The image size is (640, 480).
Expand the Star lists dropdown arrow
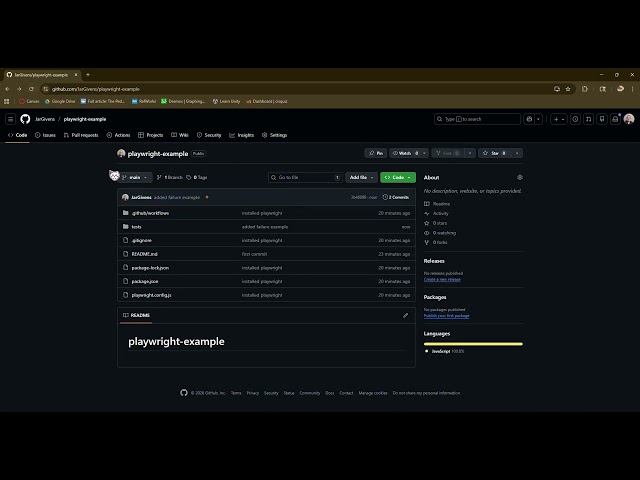pos(517,153)
